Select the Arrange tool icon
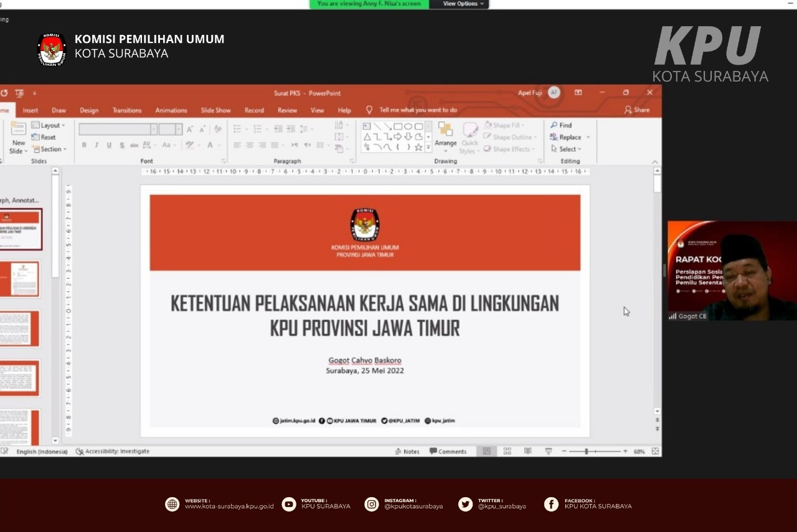 click(x=445, y=129)
